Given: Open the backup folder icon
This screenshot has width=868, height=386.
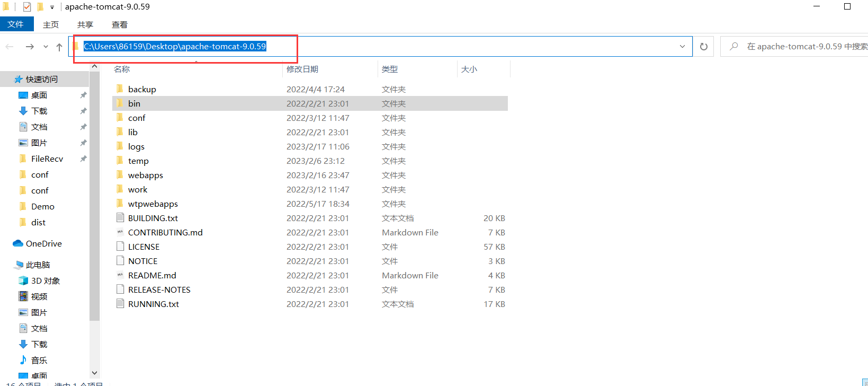Looking at the screenshot, I should pos(120,89).
